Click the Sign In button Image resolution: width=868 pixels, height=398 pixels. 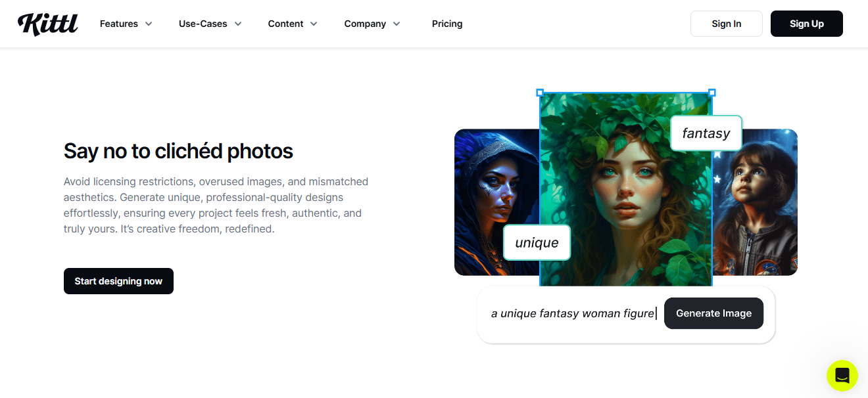point(726,24)
